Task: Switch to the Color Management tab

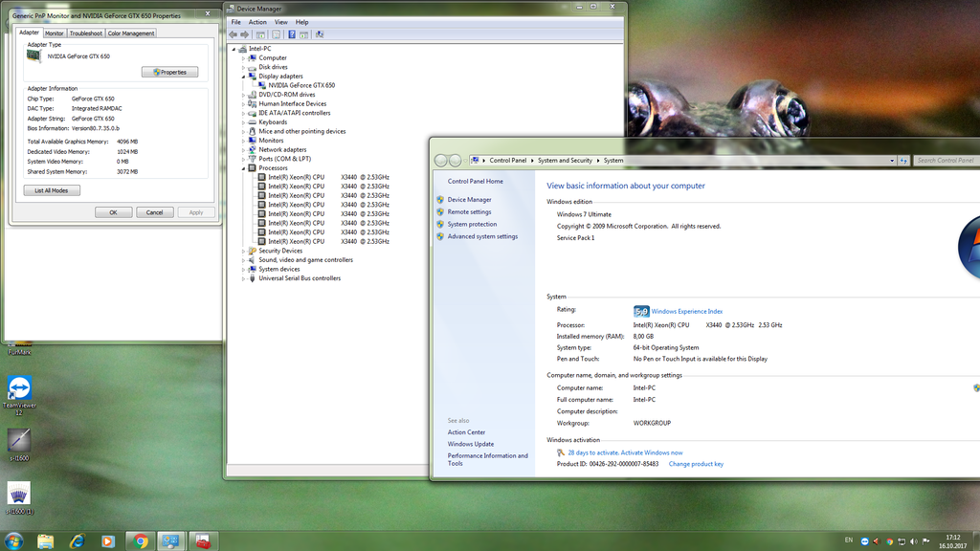Action: [130, 33]
